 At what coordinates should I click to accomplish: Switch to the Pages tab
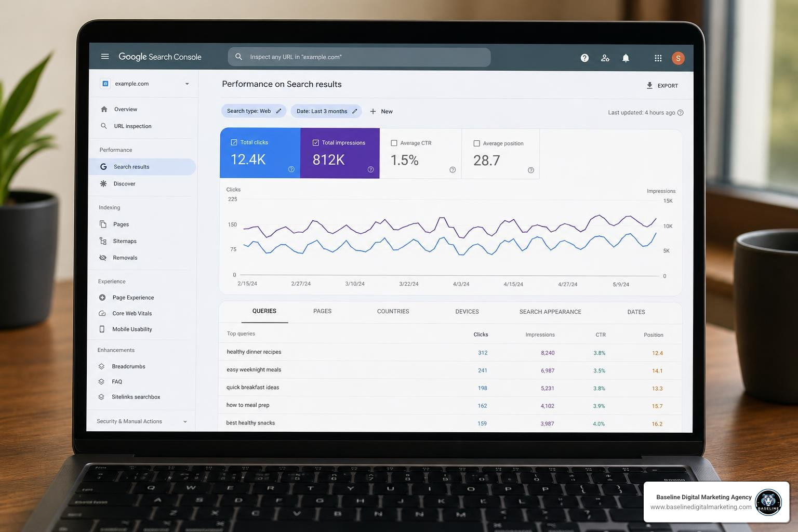tap(322, 311)
